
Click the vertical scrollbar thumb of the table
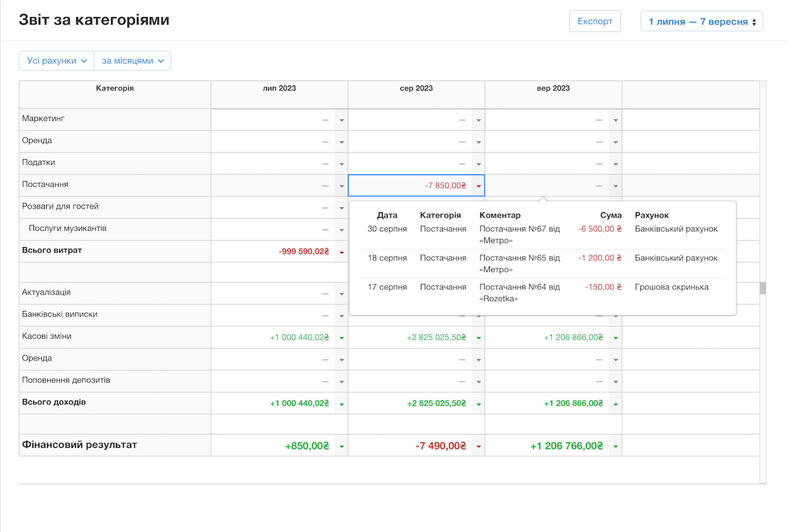click(763, 288)
